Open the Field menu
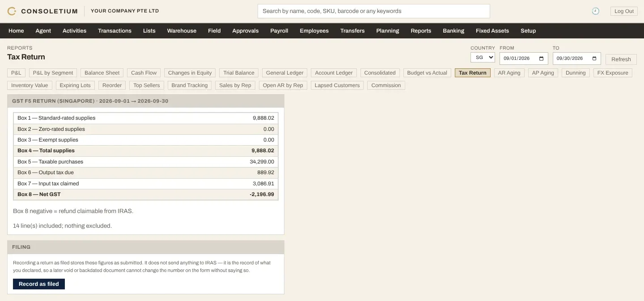Image resolution: width=644 pixels, height=301 pixels. click(x=214, y=31)
